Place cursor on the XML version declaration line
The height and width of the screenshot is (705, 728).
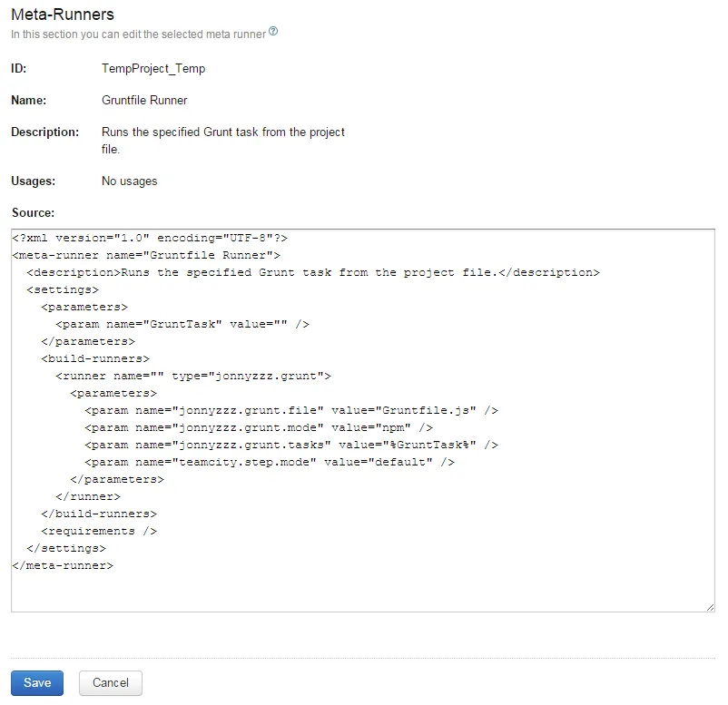coord(150,239)
